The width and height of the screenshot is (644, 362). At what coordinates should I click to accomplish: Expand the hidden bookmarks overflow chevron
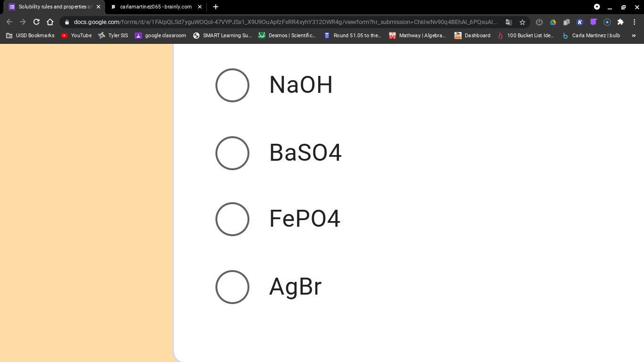tap(634, 35)
